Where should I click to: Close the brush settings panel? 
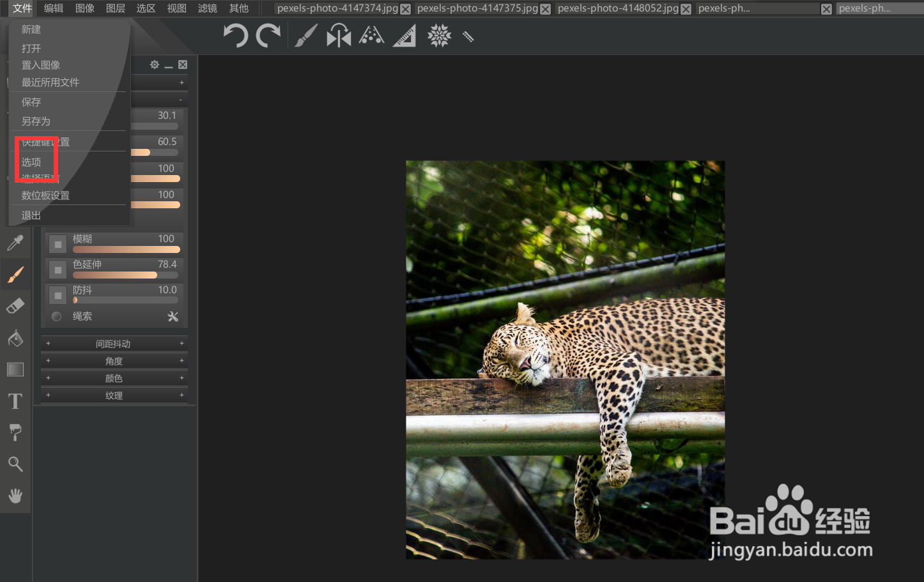(183, 65)
